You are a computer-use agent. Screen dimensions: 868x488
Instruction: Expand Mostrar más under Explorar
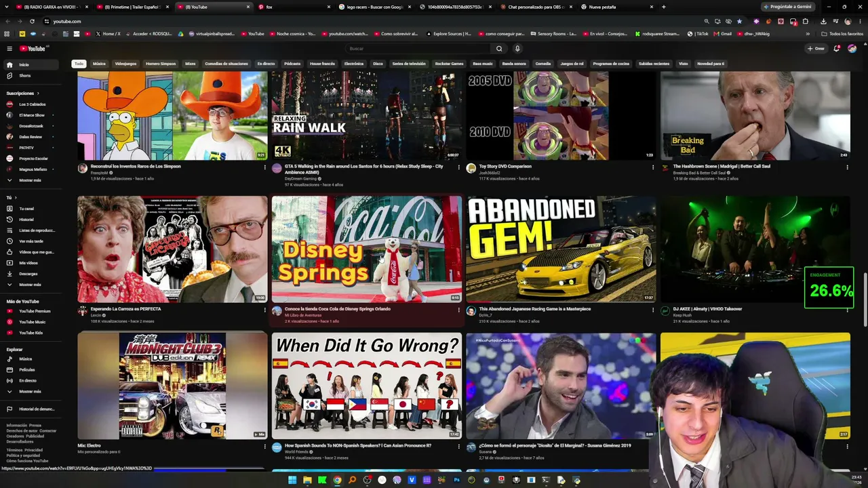click(x=30, y=392)
